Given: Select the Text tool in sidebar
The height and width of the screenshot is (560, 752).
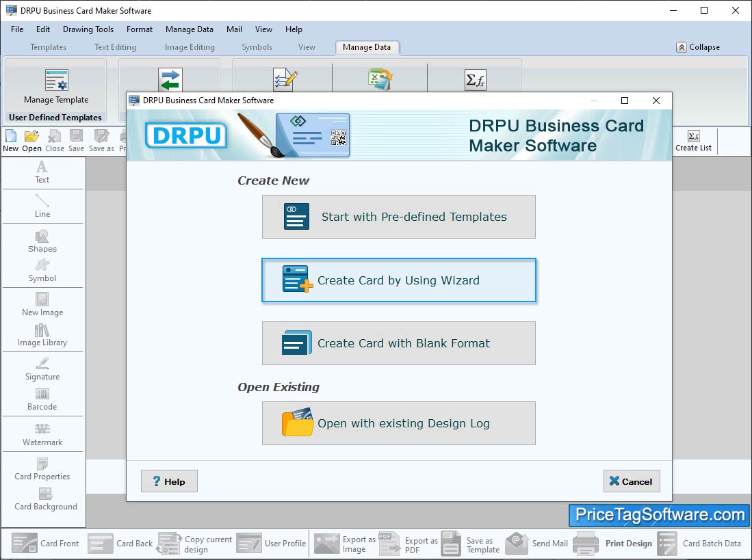Looking at the screenshot, I should 42,172.
